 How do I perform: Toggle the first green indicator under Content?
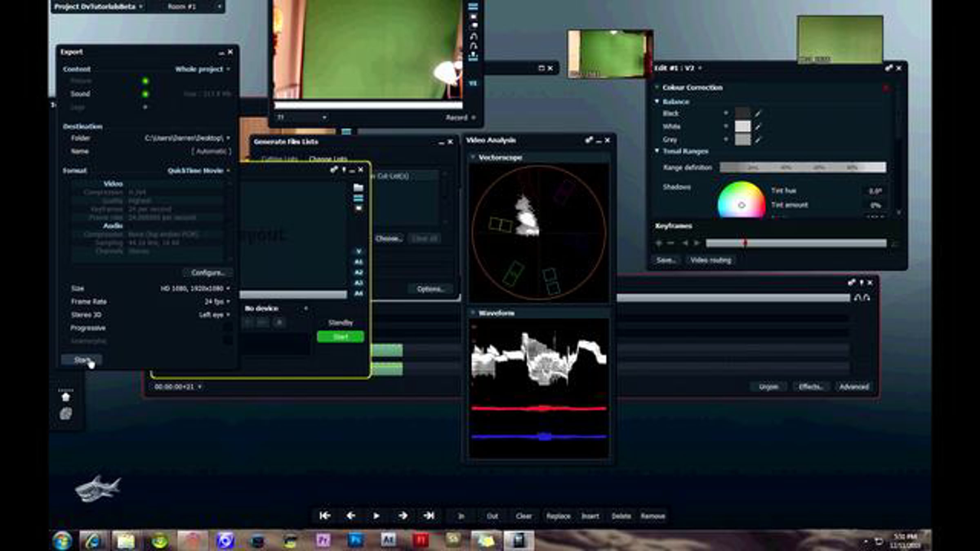tap(145, 81)
